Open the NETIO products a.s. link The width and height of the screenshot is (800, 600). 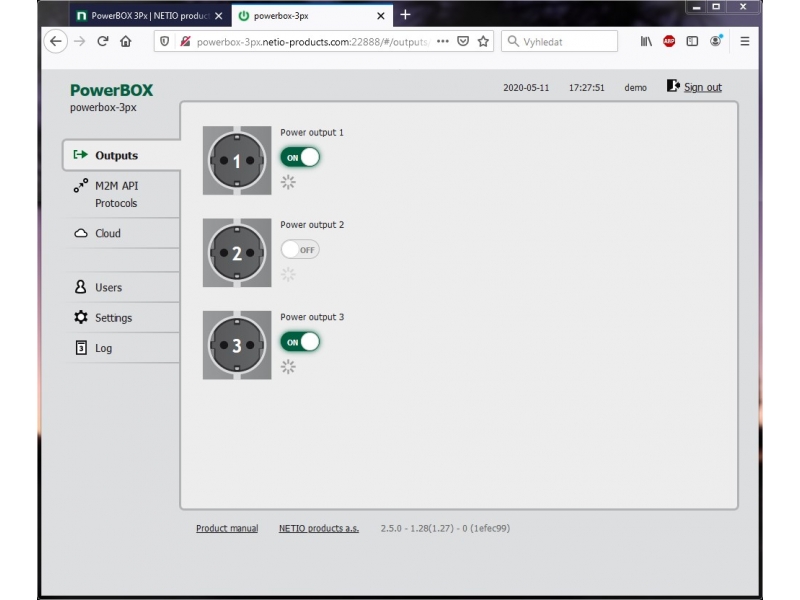[x=319, y=528]
